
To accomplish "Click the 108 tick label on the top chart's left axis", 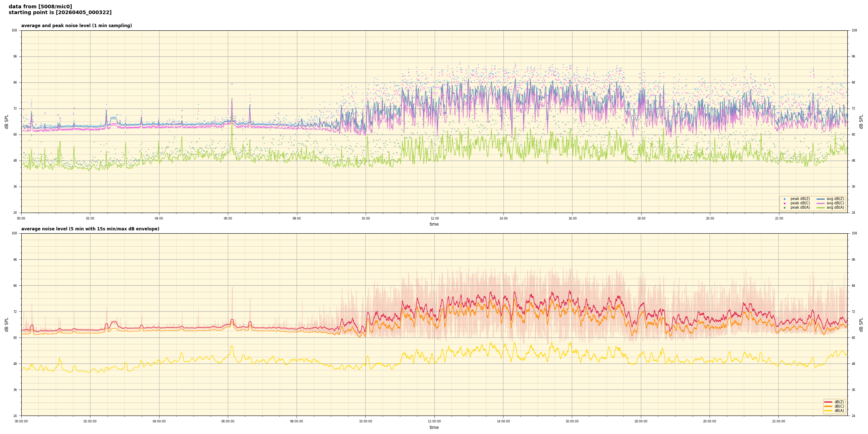I will click(14, 30).
